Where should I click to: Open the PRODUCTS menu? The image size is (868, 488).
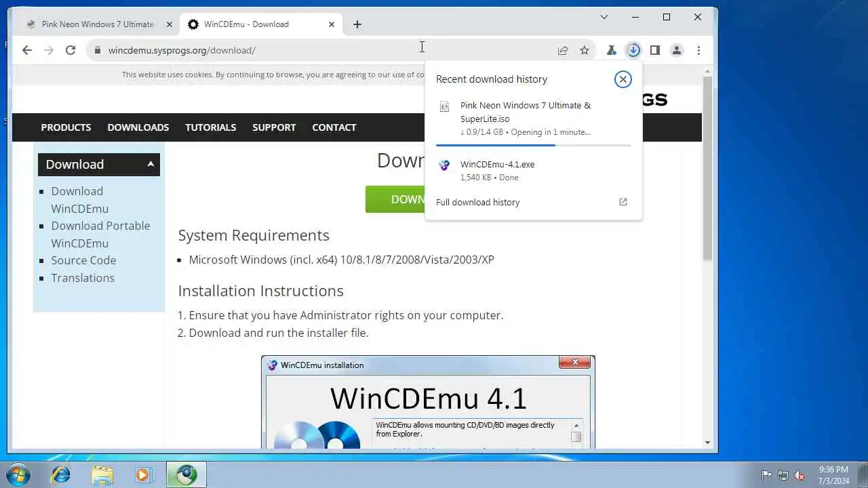pos(66,127)
